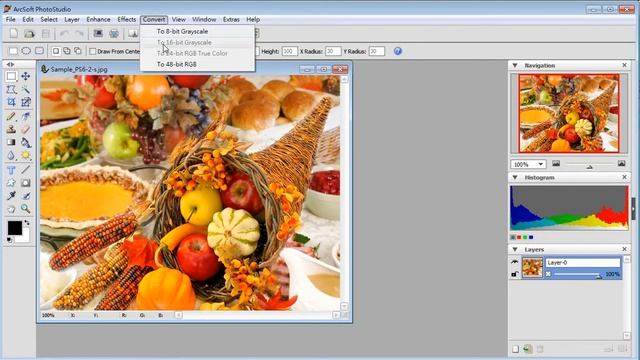Toggle the red histogram channel square
This screenshot has height=360, width=640.
[x=519, y=237]
